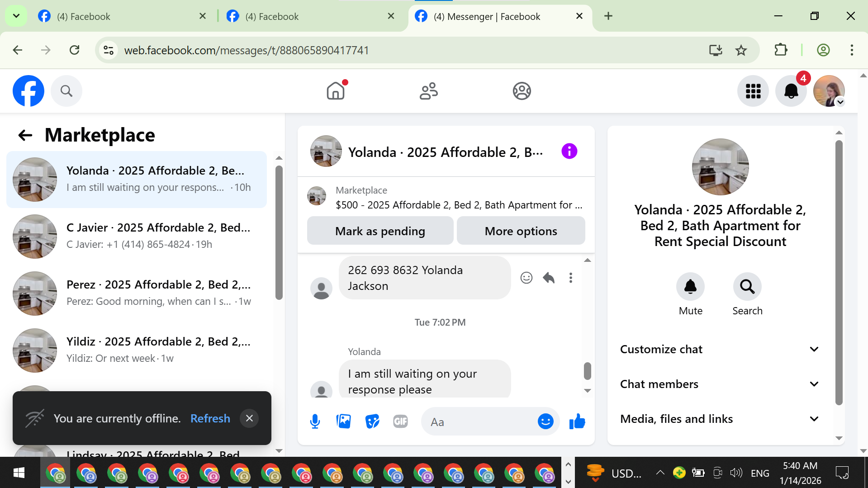Open browser extensions puzzle icon
The image size is (868, 488).
click(781, 50)
